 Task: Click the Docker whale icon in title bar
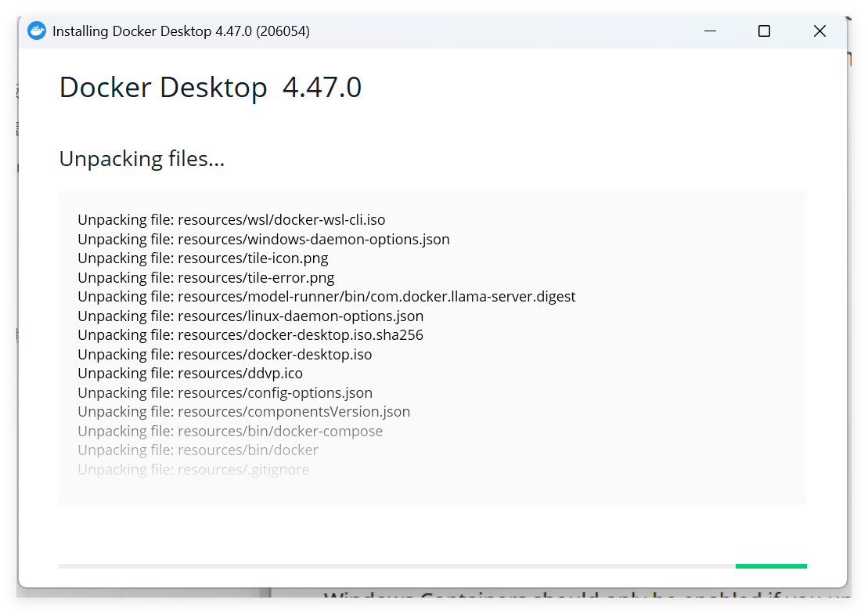[x=37, y=31]
